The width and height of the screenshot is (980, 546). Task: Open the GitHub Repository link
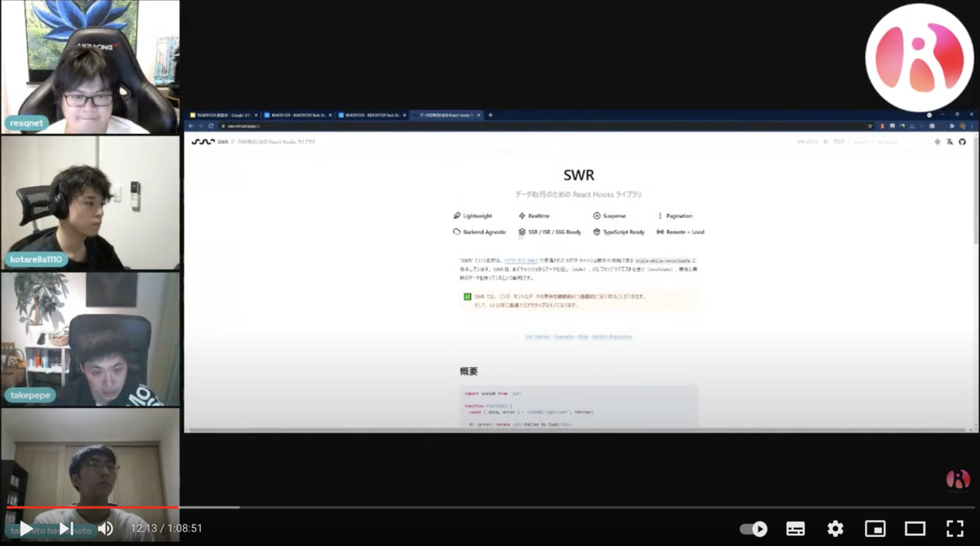[612, 336]
